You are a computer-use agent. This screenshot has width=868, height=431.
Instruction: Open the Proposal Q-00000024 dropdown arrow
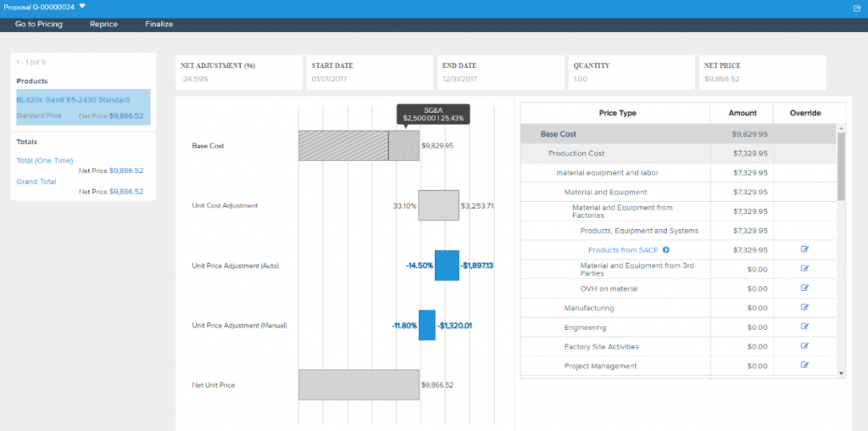point(82,6)
